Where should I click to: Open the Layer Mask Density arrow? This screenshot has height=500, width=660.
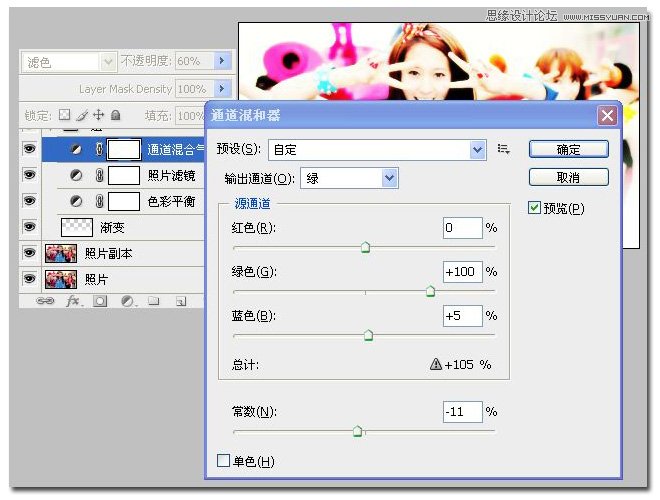point(222,89)
